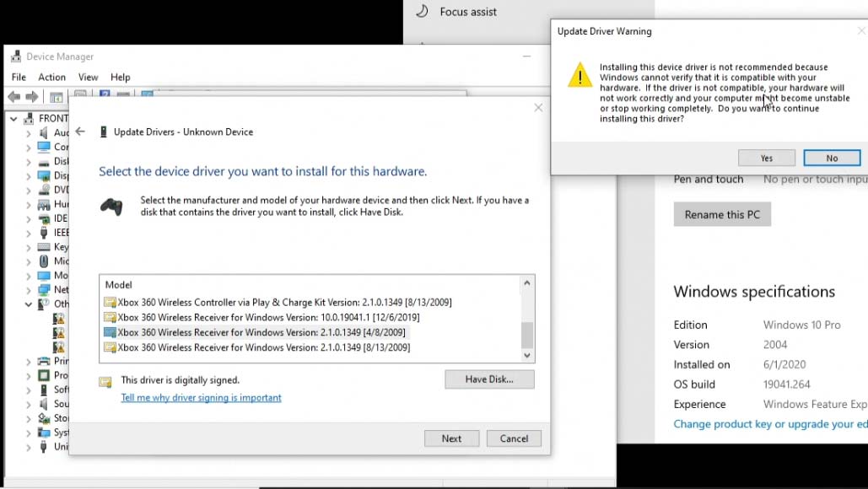Click the Model list scroll down arrow

(x=527, y=355)
